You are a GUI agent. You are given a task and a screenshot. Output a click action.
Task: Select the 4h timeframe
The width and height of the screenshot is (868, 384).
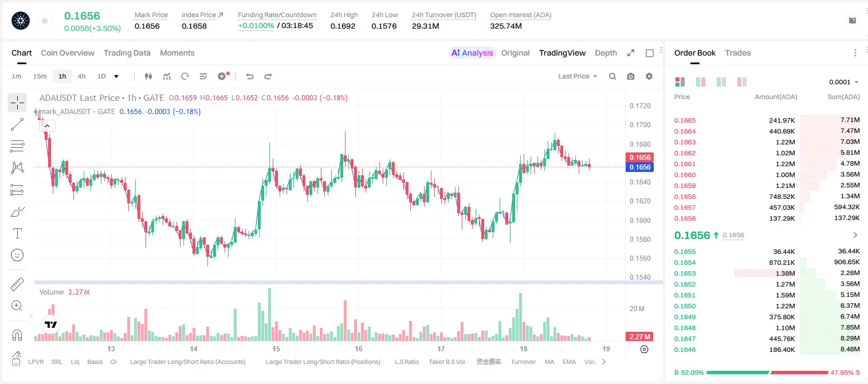pos(81,76)
